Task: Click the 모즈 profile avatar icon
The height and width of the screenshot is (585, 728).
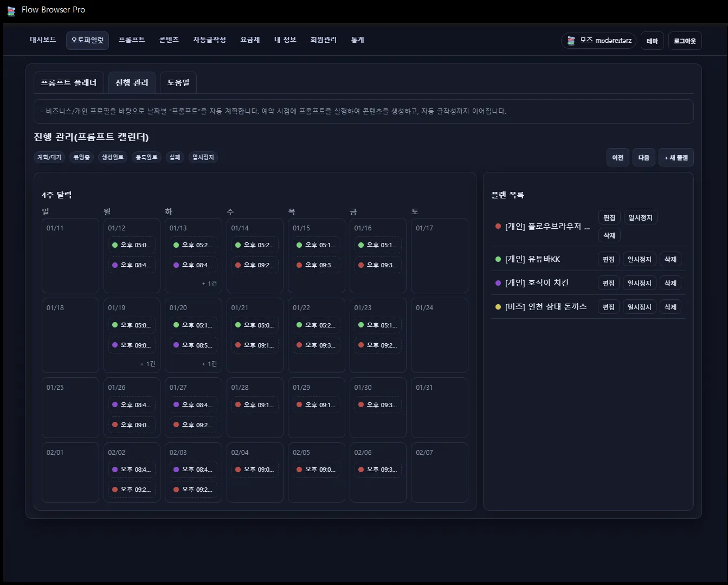Action: (x=570, y=40)
